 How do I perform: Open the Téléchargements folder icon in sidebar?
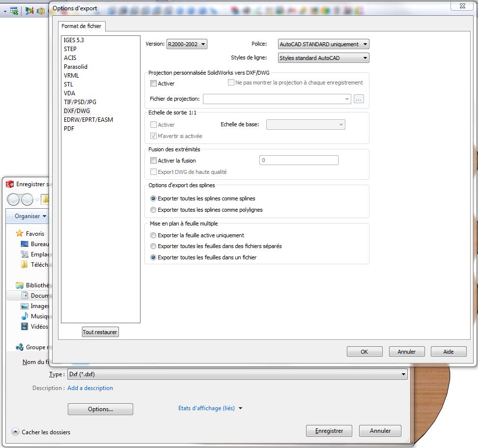click(25, 265)
